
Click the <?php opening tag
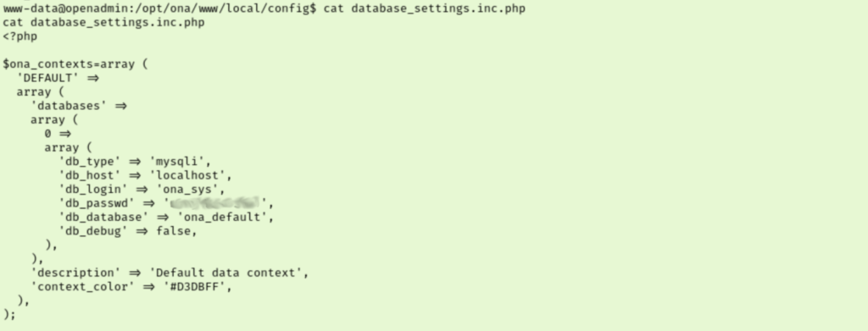click(x=20, y=37)
